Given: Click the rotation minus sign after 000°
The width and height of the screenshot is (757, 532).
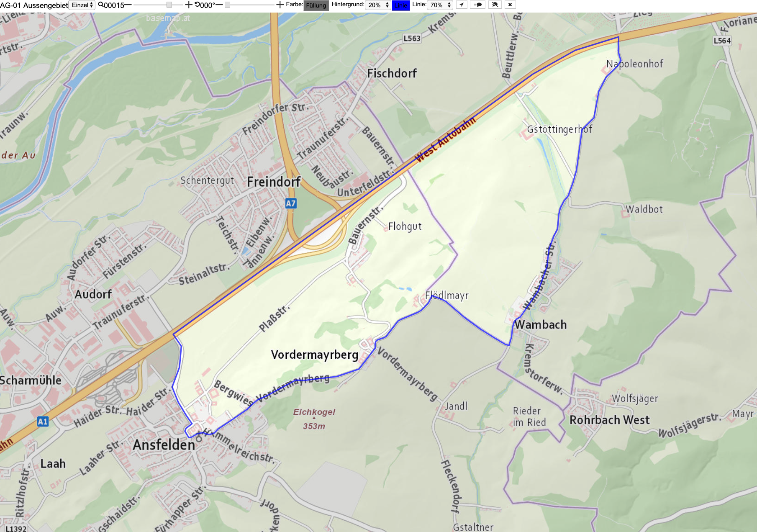Looking at the screenshot, I should click(x=219, y=5).
